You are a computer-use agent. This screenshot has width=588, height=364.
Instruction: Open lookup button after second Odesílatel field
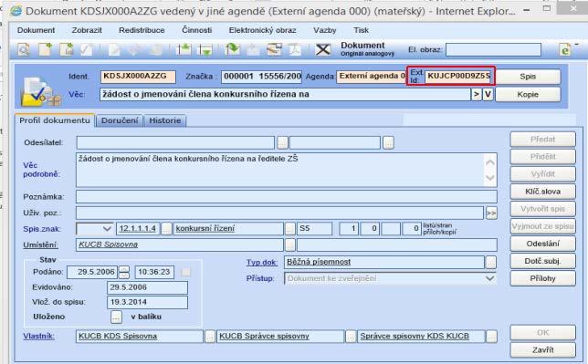pyautogui.click(x=388, y=142)
